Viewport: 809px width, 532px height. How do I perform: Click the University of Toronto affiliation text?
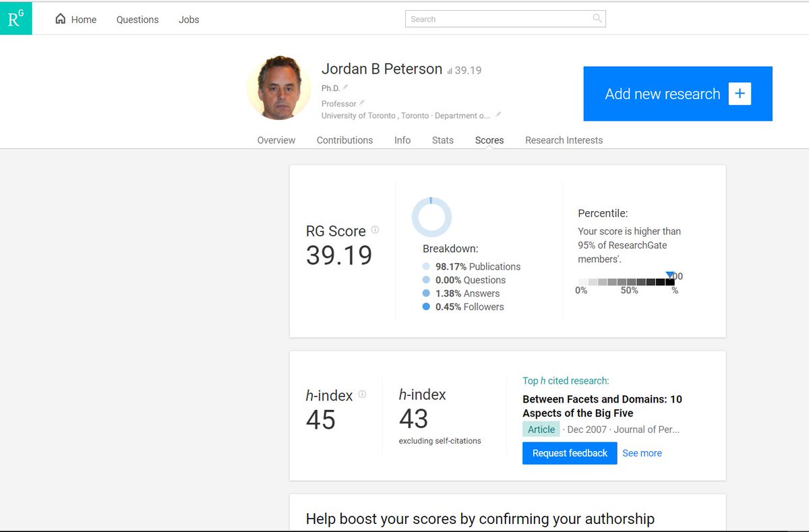(406, 115)
